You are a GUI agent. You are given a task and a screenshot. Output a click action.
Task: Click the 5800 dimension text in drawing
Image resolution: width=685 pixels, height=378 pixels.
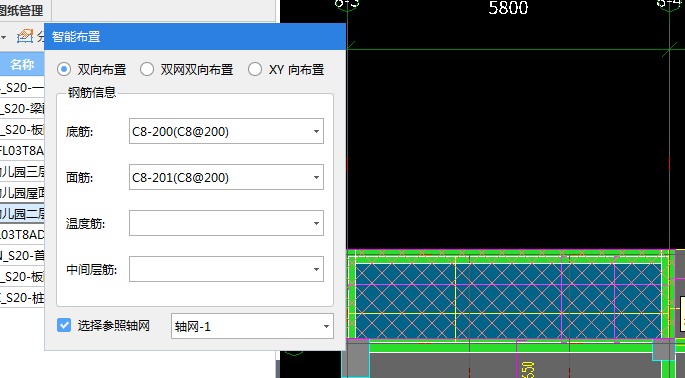(508, 8)
